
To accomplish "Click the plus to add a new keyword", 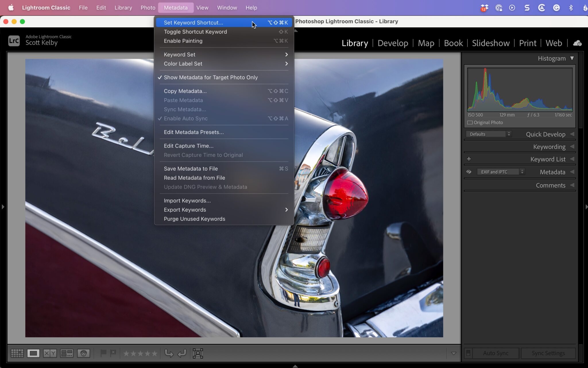I will [469, 159].
